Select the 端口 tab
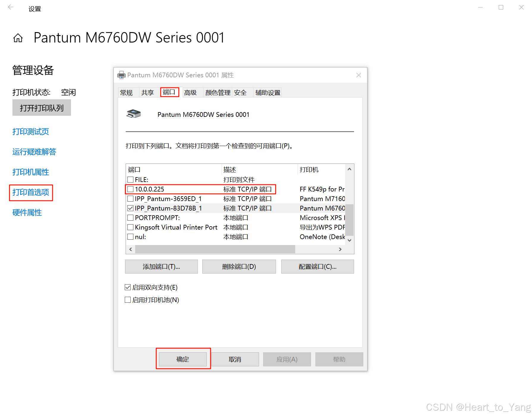Image resolution: width=532 pixels, height=416 pixels. coord(169,92)
